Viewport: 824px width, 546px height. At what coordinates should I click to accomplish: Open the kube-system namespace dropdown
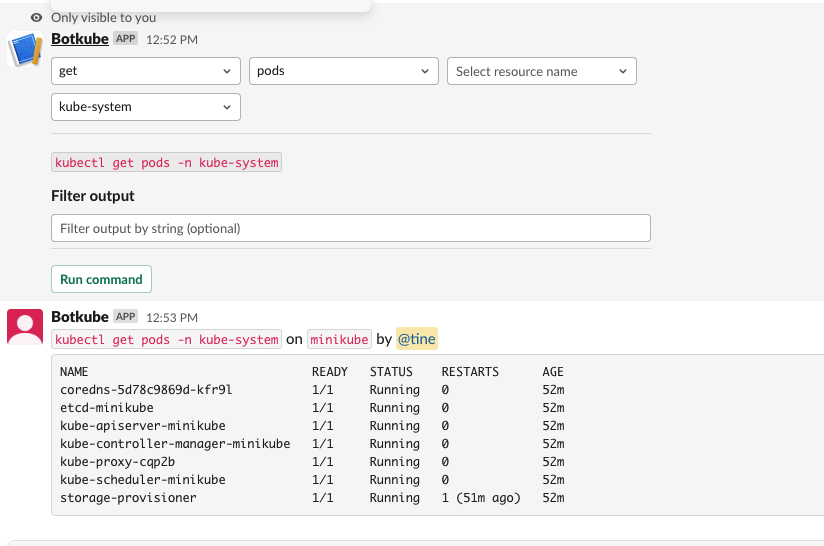146,107
